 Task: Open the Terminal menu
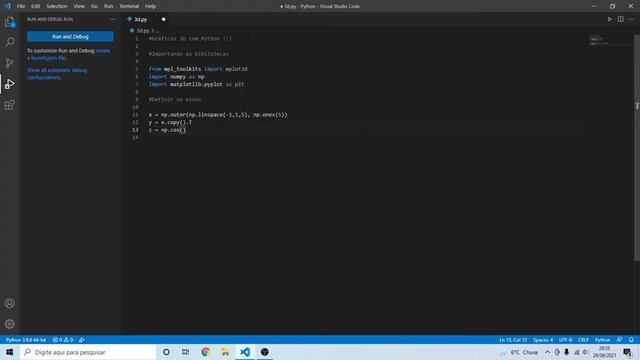point(129,6)
